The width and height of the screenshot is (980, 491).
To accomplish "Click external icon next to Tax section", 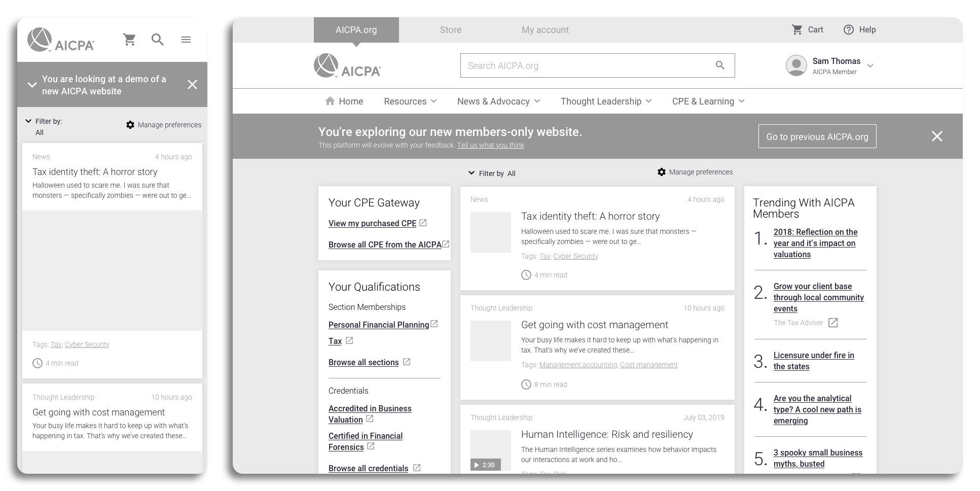I will click(349, 340).
